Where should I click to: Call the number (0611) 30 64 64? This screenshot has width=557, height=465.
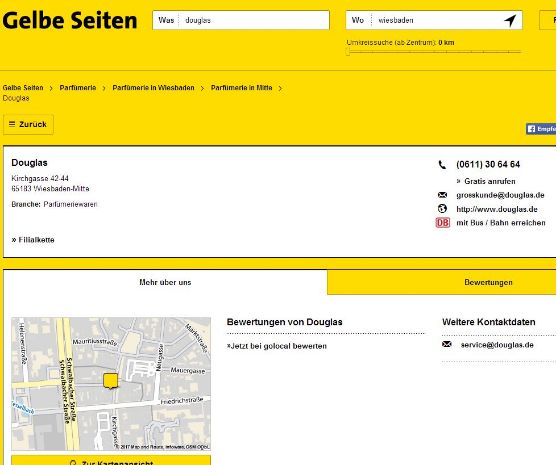point(488,164)
